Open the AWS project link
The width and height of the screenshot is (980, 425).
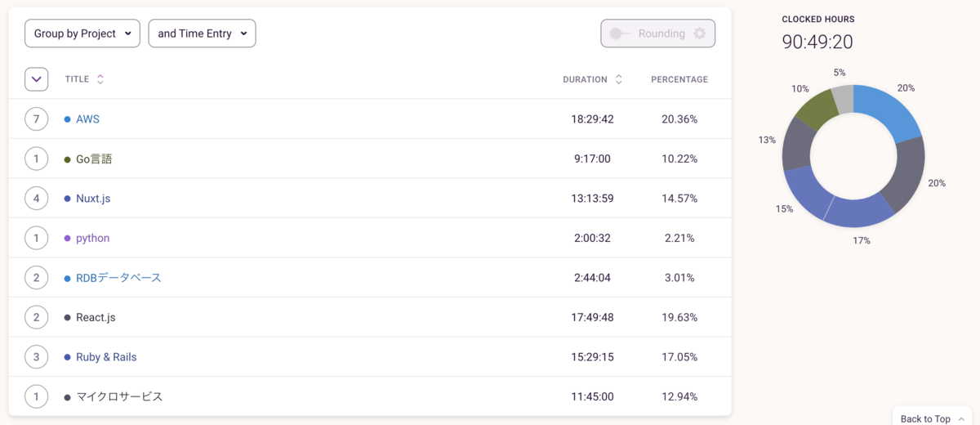(87, 119)
